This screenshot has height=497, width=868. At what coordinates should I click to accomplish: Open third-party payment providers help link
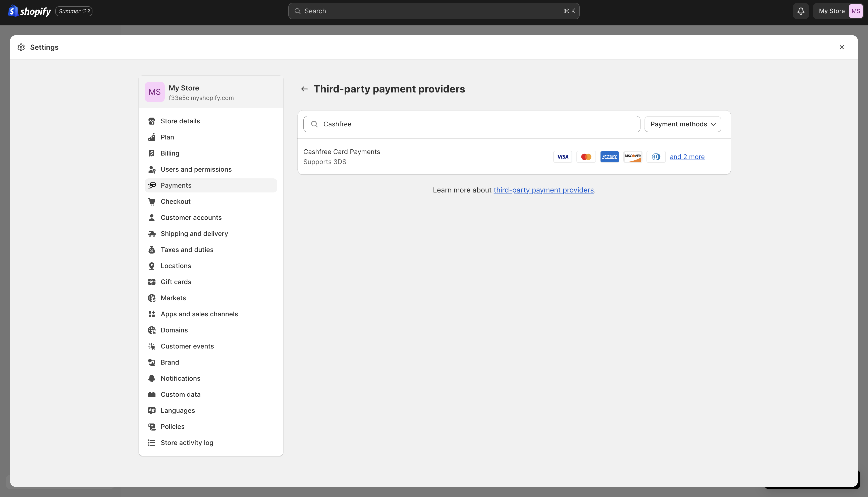point(543,190)
